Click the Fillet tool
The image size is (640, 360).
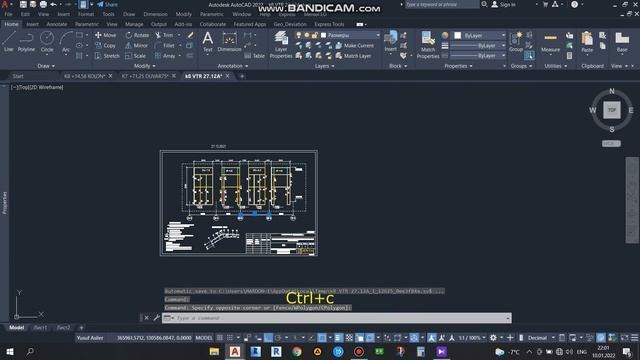coord(165,45)
